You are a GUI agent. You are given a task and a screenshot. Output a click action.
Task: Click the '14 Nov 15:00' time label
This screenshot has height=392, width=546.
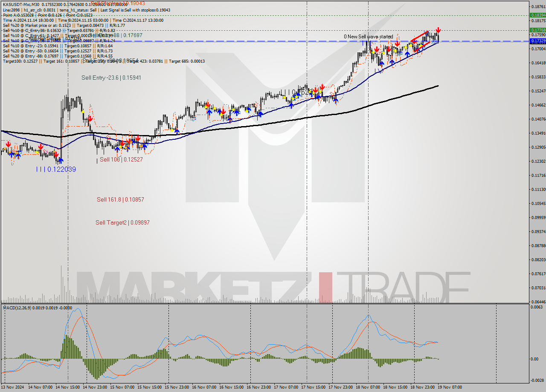coord(68,387)
